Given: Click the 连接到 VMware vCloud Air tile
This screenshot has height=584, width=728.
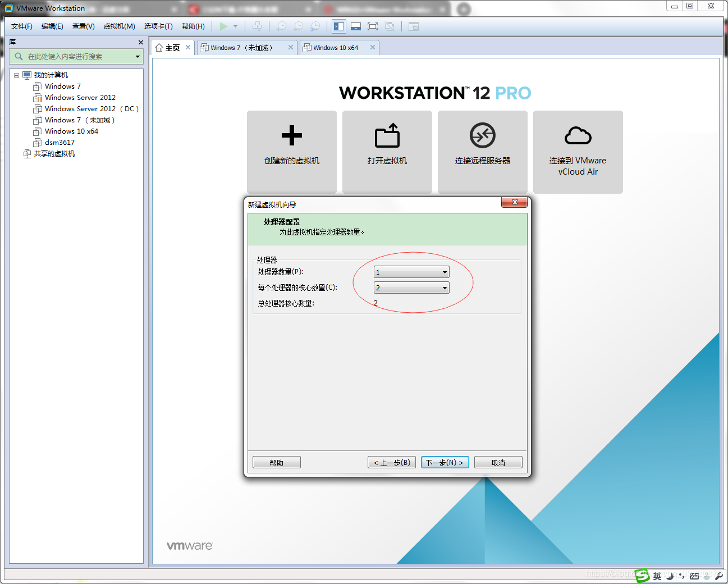Looking at the screenshot, I should click(x=578, y=152).
